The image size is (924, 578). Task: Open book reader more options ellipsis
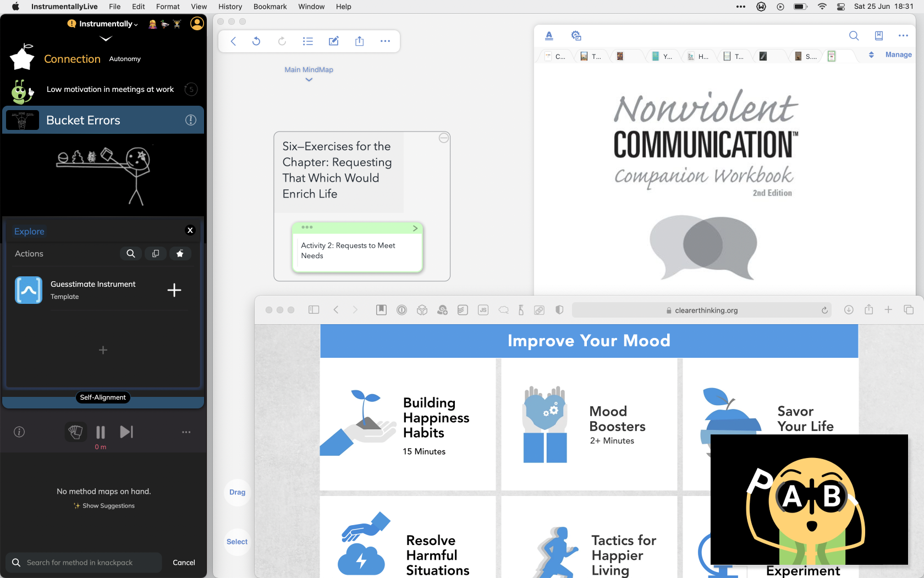[903, 36]
